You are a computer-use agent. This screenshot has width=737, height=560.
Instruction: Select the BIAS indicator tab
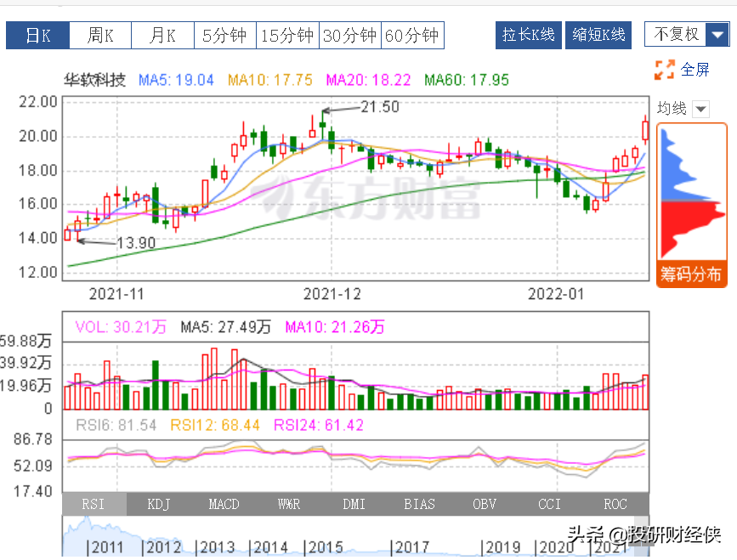point(419,504)
